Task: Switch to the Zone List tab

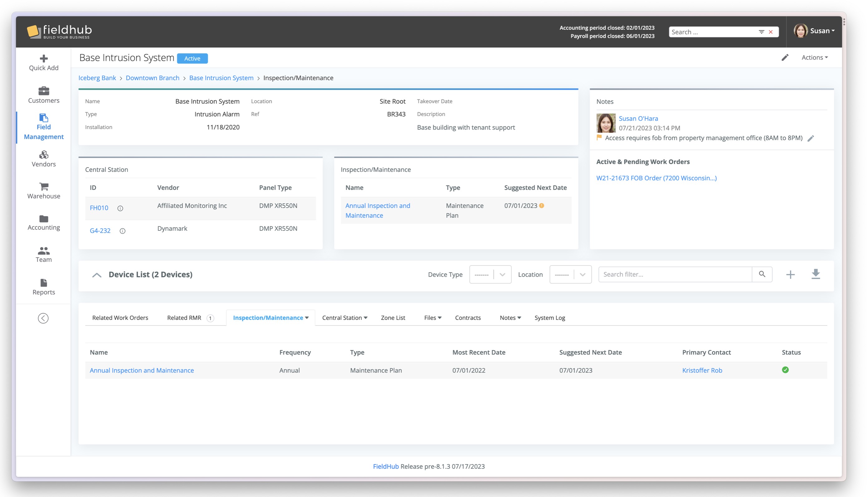Action: 393,318
